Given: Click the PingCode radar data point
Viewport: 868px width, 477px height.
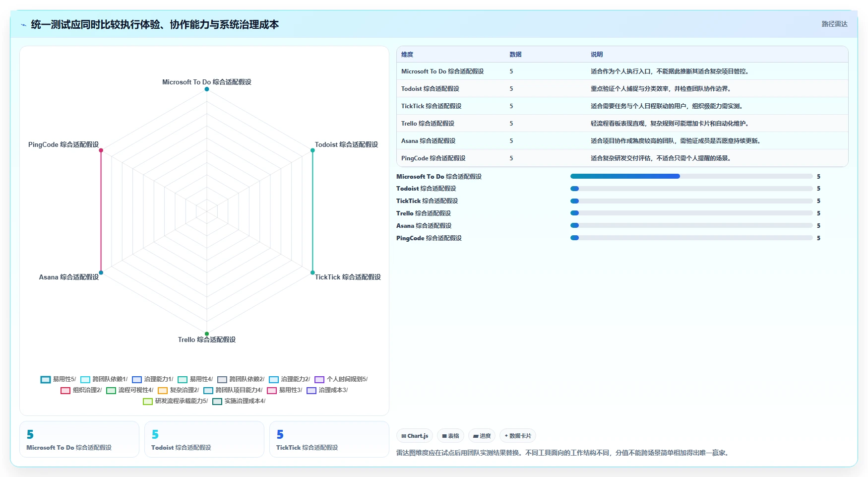Looking at the screenshot, I should click(x=101, y=150).
